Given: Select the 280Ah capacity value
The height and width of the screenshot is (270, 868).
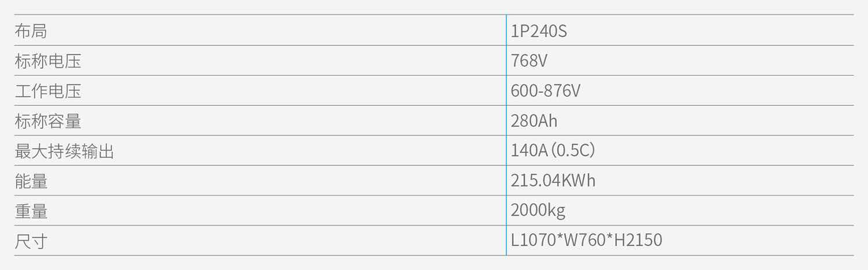Looking at the screenshot, I should click(534, 121).
